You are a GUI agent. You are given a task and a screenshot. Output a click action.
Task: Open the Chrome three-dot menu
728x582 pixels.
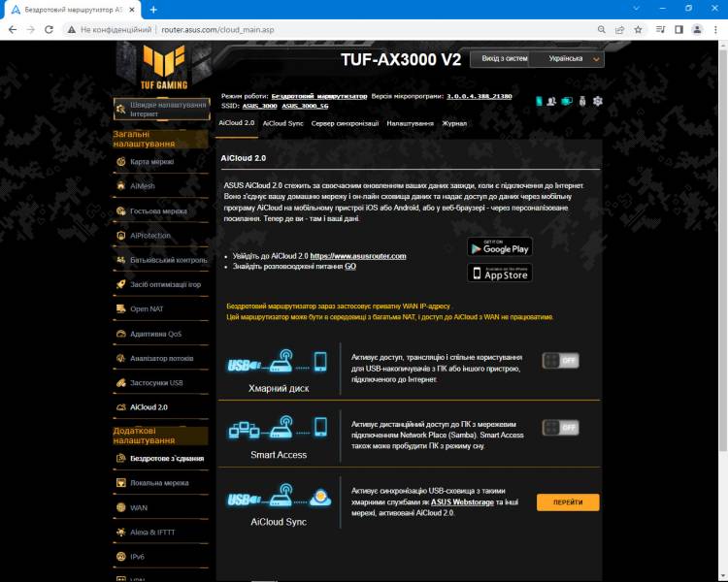715,30
